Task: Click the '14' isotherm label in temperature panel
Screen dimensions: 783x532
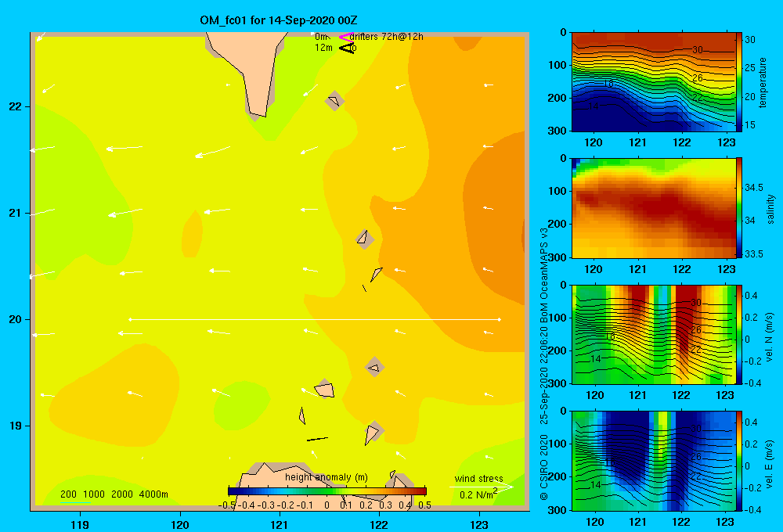Action: tap(594, 106)
